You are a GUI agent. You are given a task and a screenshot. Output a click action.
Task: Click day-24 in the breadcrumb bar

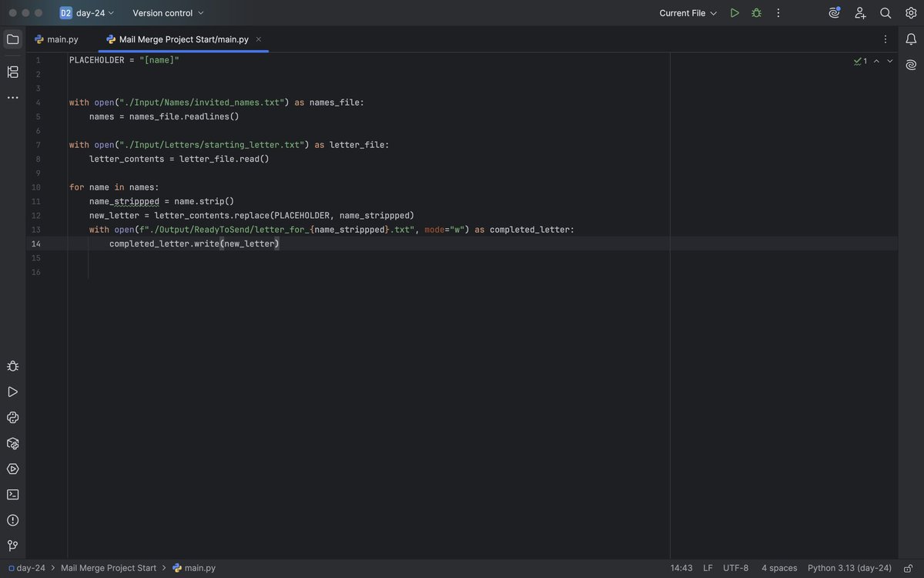click(27, 568)
